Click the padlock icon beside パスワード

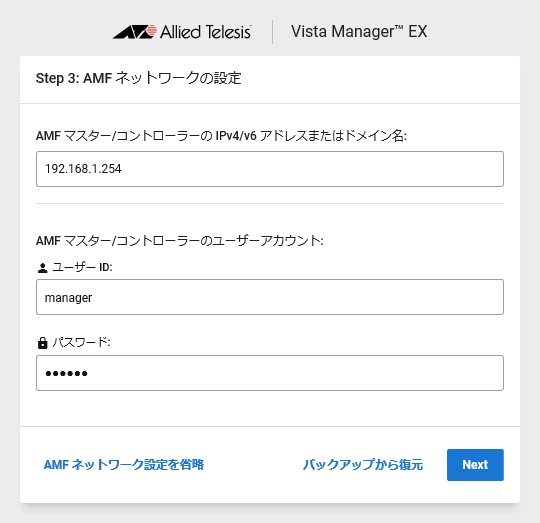(42, 343)
